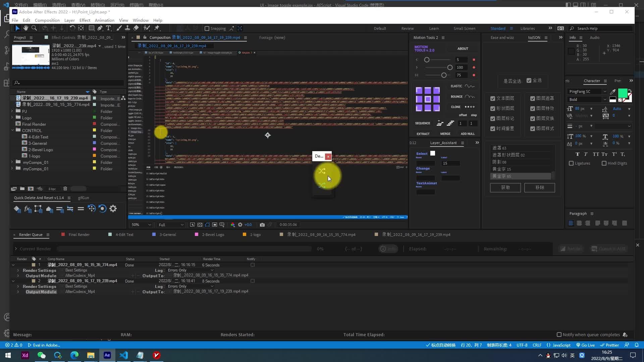Image resolution: width=644 pixels, height=362 pixels.
Task: Open the Full resolution dropdown
Action: coord(171,225)
